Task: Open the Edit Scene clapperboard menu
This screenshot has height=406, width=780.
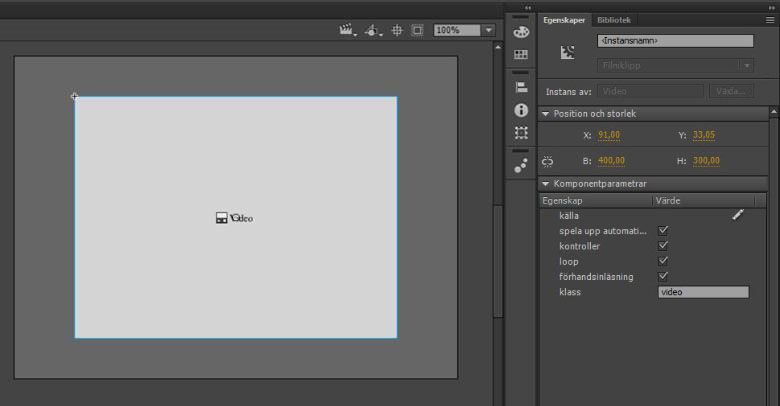Action: [347, 30]
